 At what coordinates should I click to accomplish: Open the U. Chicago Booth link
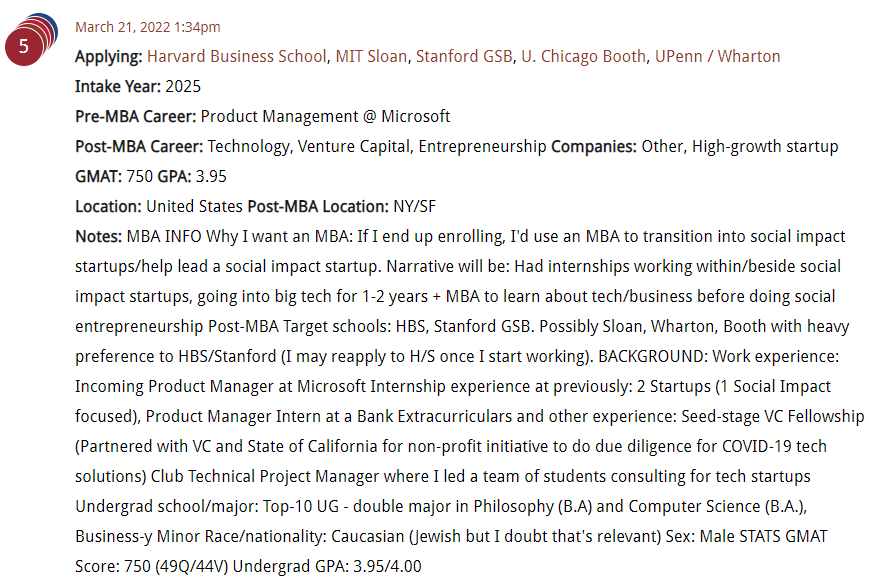point(583,56)
